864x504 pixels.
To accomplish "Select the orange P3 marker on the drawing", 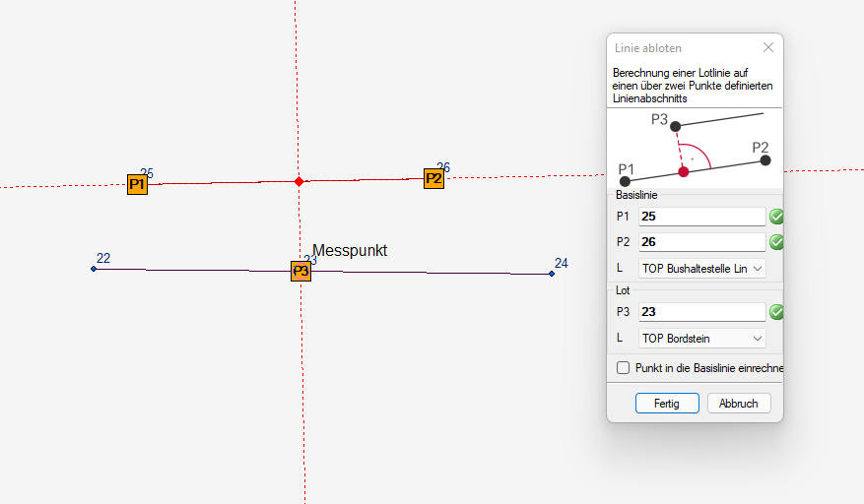I will (300, 271).
